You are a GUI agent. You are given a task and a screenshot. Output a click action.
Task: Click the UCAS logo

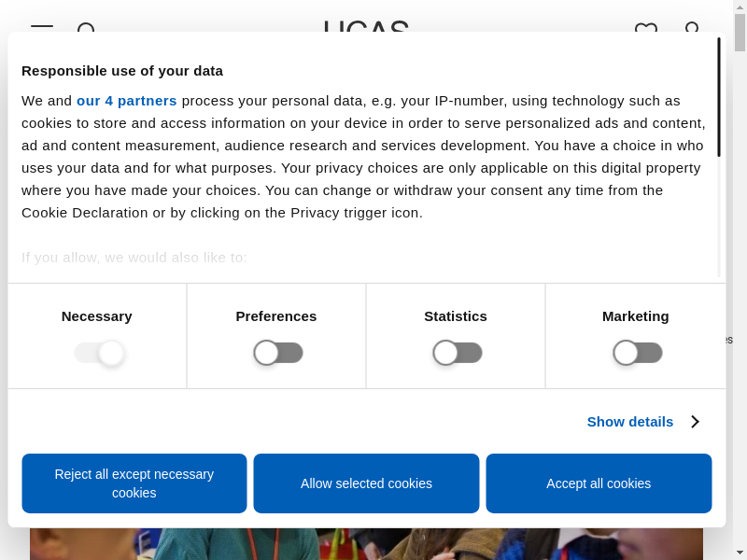(366, 27)
